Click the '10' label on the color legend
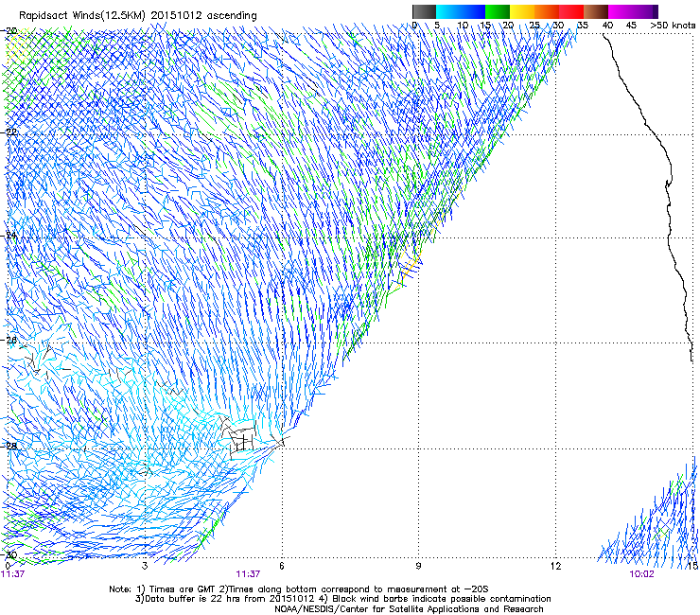The image size is (700, 615). [463, 26]
